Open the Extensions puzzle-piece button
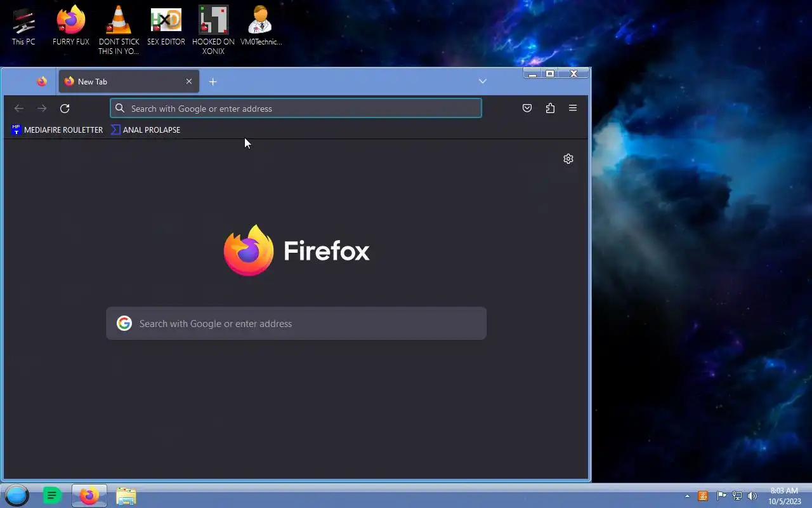The image size is (812, 508). [550, 109]
